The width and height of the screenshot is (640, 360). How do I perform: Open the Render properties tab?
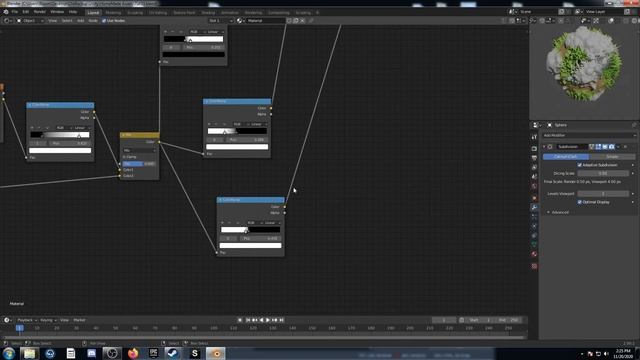[534, 149]
